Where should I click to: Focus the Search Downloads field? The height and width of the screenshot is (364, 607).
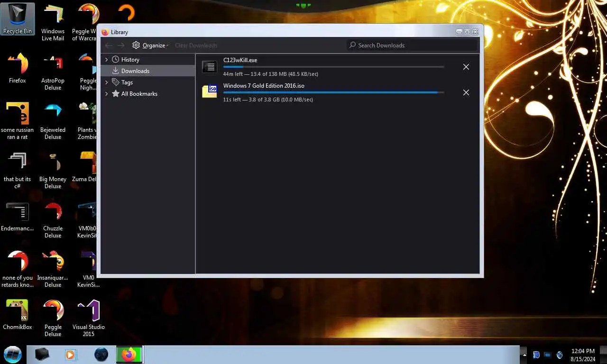(x=412, y=45)
